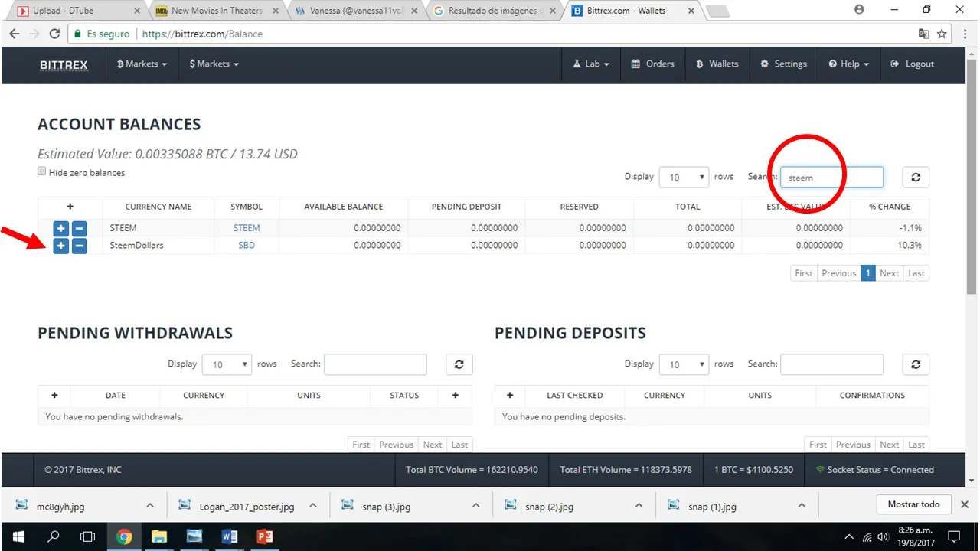Open the pending deposits rows display dropdown

point(684,364)
